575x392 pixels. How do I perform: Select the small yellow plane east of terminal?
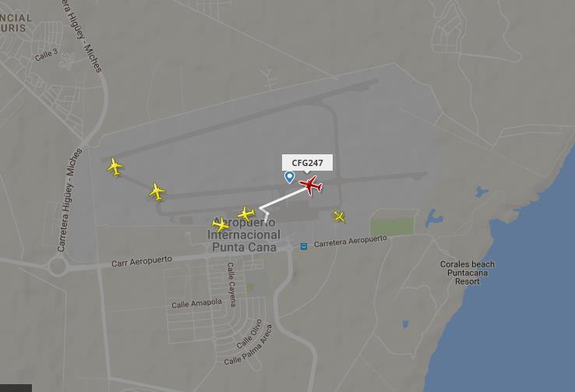coord(339,217)
